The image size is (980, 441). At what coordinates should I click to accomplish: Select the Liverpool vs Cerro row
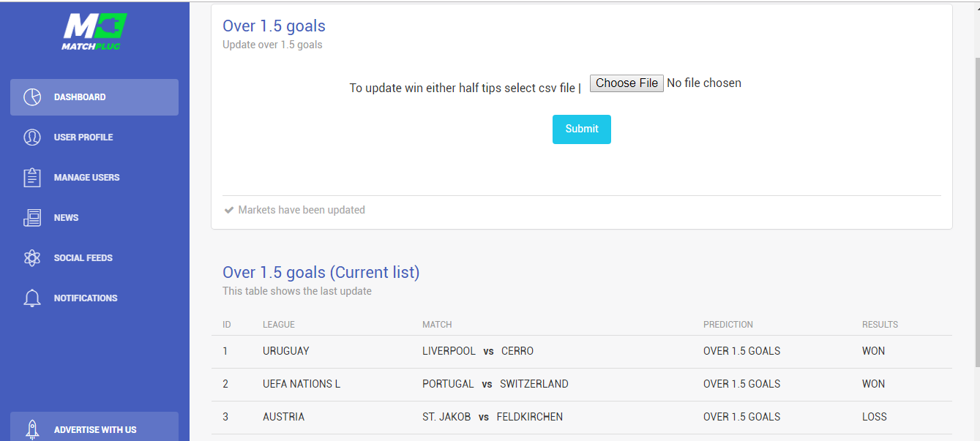click(x=582, y=352)
